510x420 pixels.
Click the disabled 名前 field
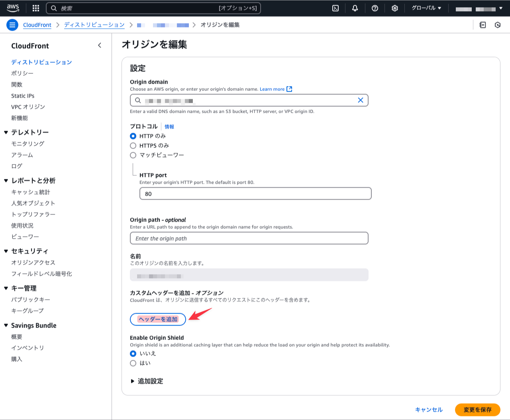click(x=249, y=275)
